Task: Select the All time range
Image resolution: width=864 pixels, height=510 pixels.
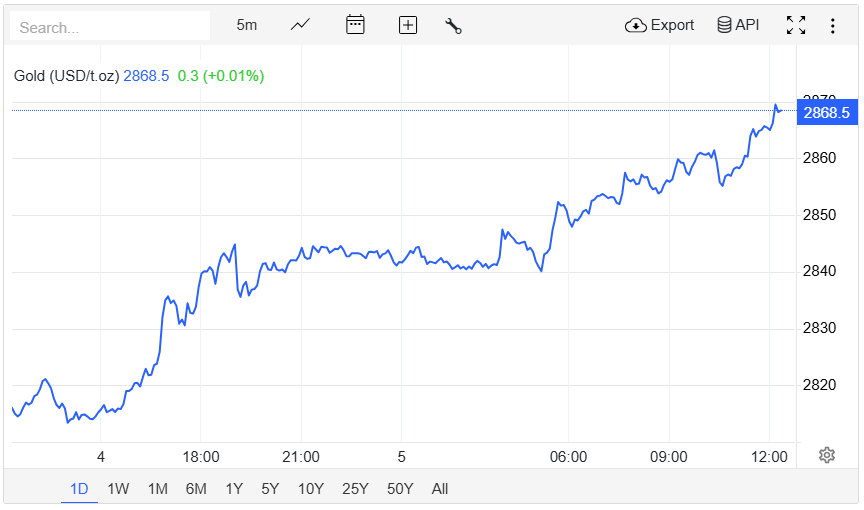Action: (440, 489)
